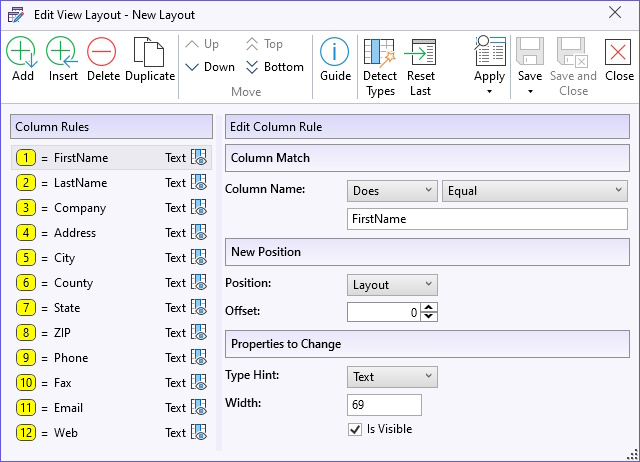Select rule number badge 1
640x462 pixels.
pos(26,158)
